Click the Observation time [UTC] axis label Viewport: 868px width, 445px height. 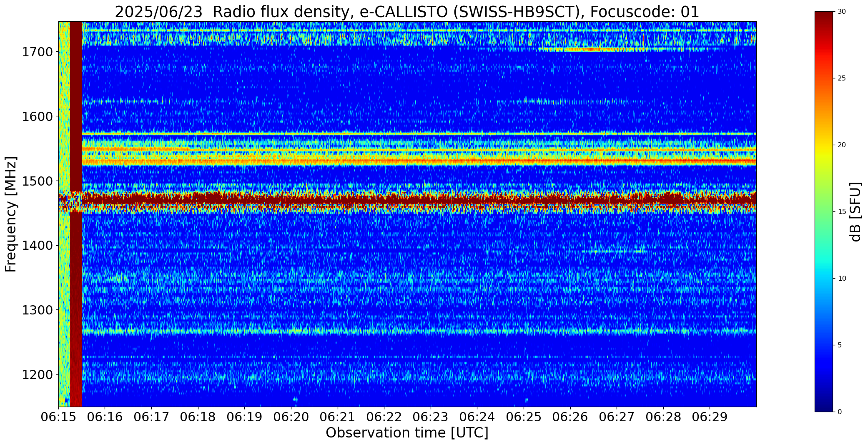(407, 432)
